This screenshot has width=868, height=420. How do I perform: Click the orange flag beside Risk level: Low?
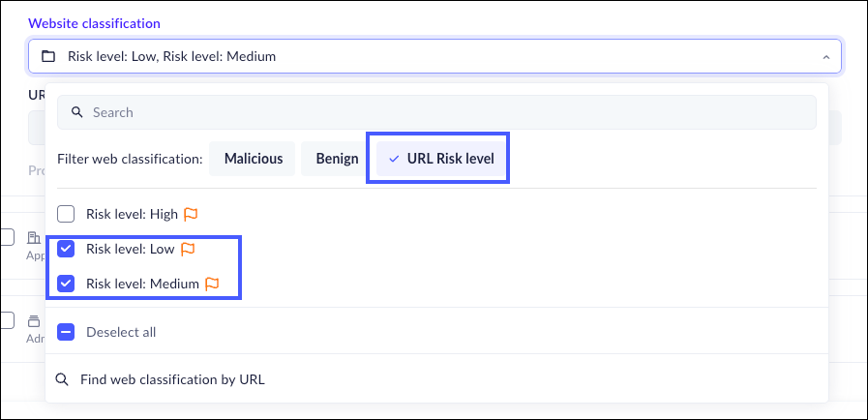coord(188,250)
